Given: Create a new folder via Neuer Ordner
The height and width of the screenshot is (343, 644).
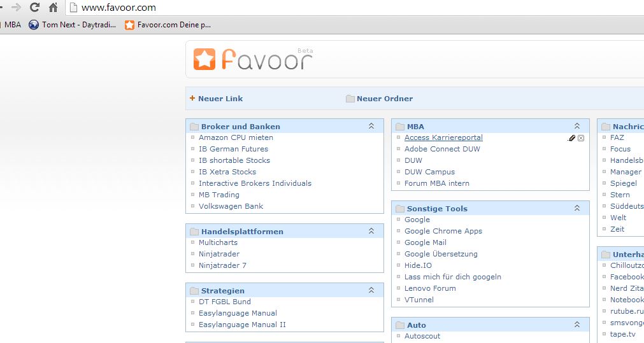Looking at the screenshot, I should 379,99.
